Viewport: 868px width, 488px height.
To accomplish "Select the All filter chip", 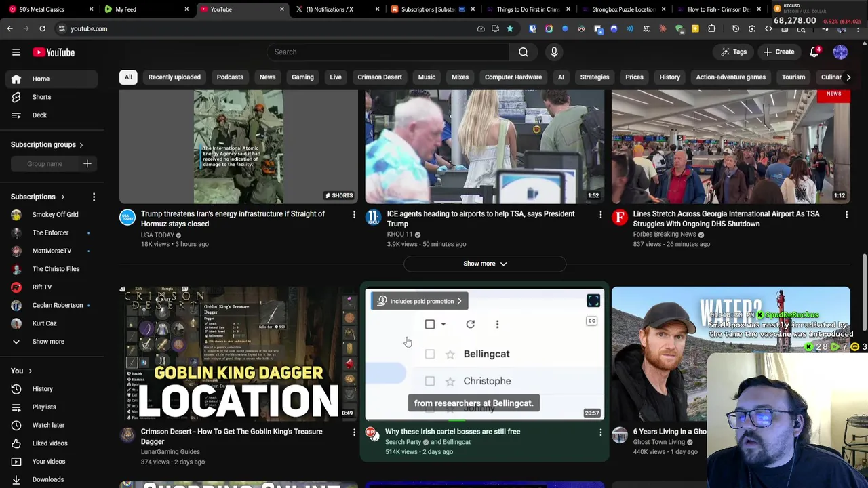I will [x=128, y=77].
